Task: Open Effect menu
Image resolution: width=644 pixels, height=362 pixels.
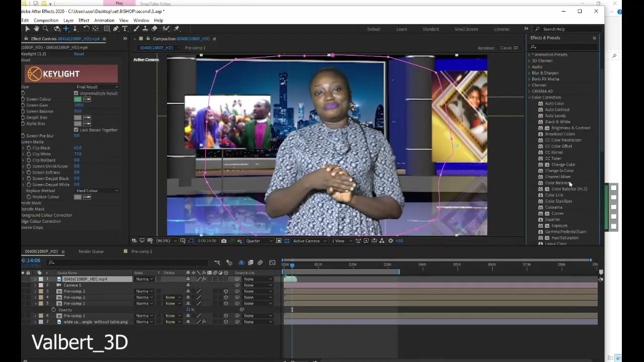Action: [x=84, y=21]
